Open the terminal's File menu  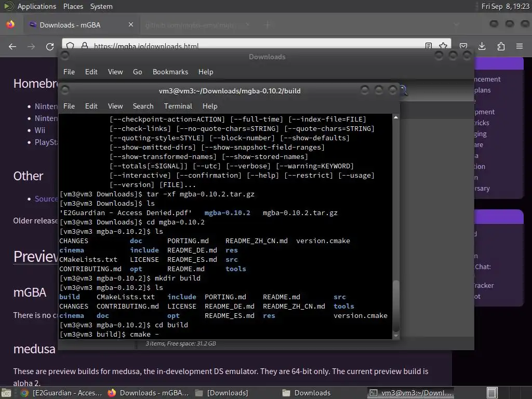coord(69,106)
